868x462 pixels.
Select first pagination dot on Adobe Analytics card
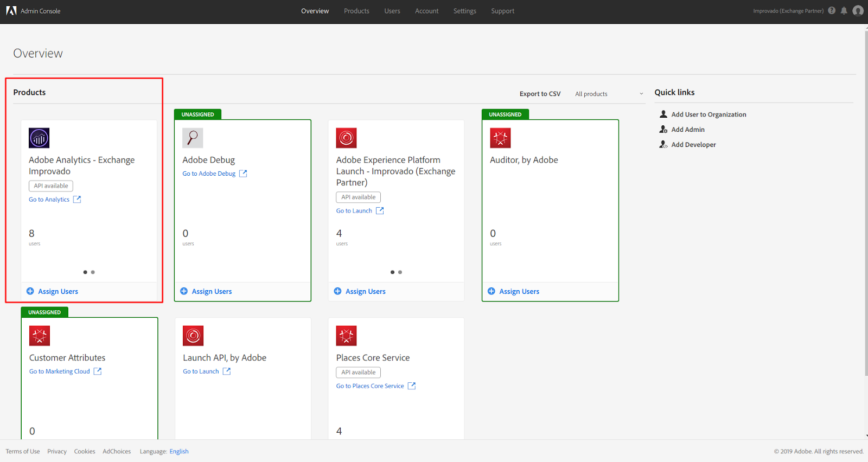click(x=85, y=272)
